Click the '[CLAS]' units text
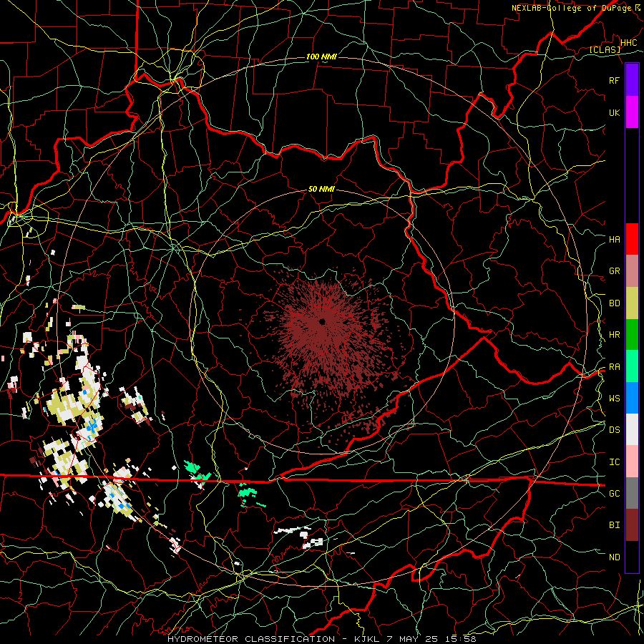Screen dimensions: 644x644 [605, 49]
